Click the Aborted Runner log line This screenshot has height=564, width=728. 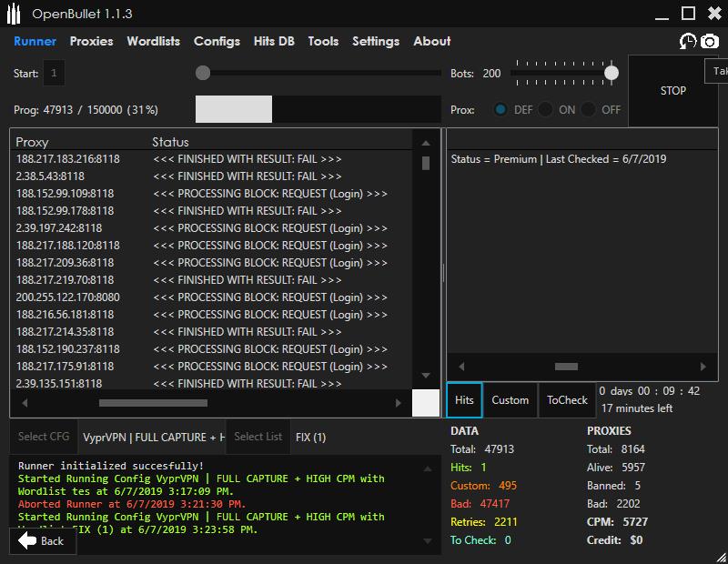pos(132,504)
